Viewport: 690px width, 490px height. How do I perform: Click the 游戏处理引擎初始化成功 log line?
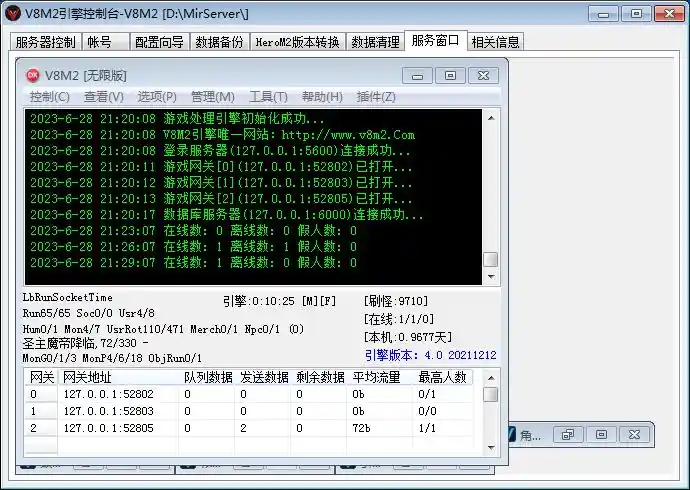pyautogui.click(x=177, y=118)
